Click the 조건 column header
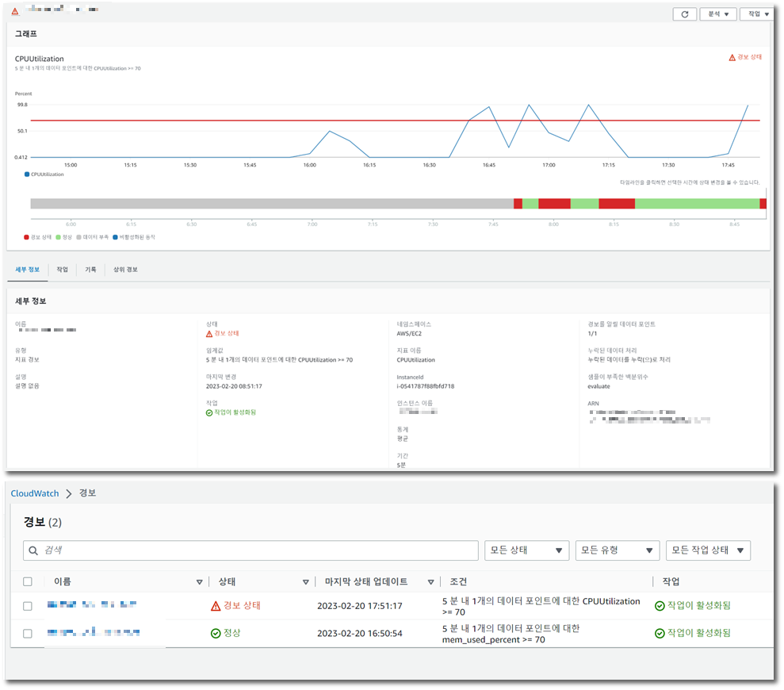This screenshot has width=784, height=690. point(458,581)
